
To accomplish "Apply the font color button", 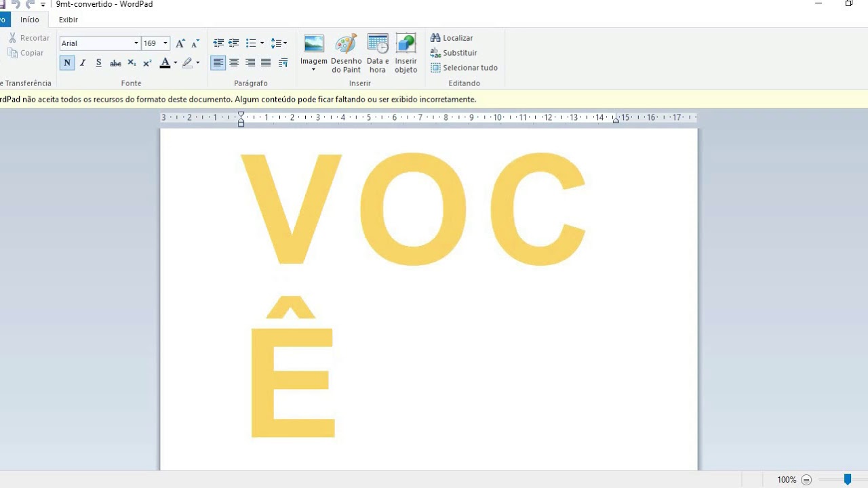I will click(165, 63).
